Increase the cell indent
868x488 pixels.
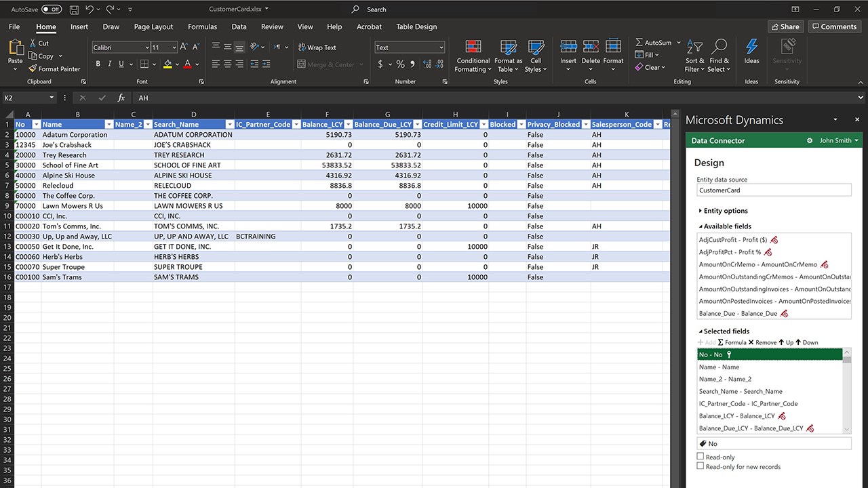[x=267, y=64]
